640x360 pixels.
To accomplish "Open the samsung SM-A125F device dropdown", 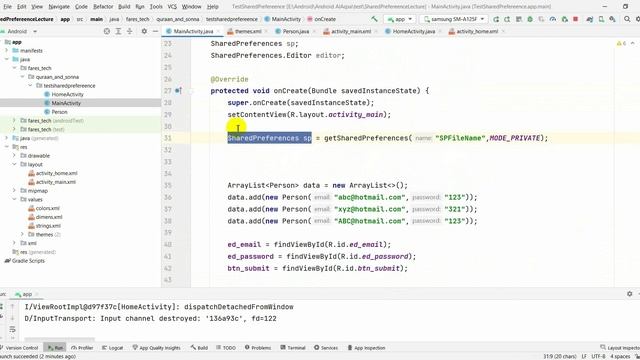I will [453, 19].
